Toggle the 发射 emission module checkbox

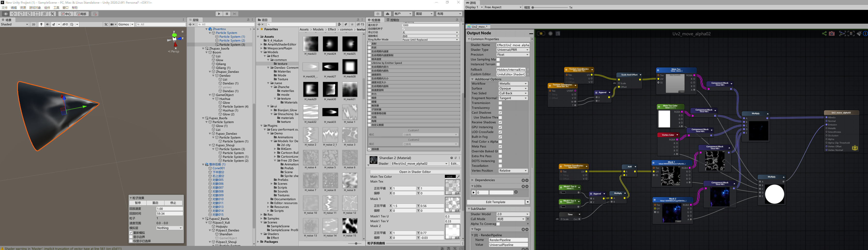pyautogui.click(x=369, y=44)
